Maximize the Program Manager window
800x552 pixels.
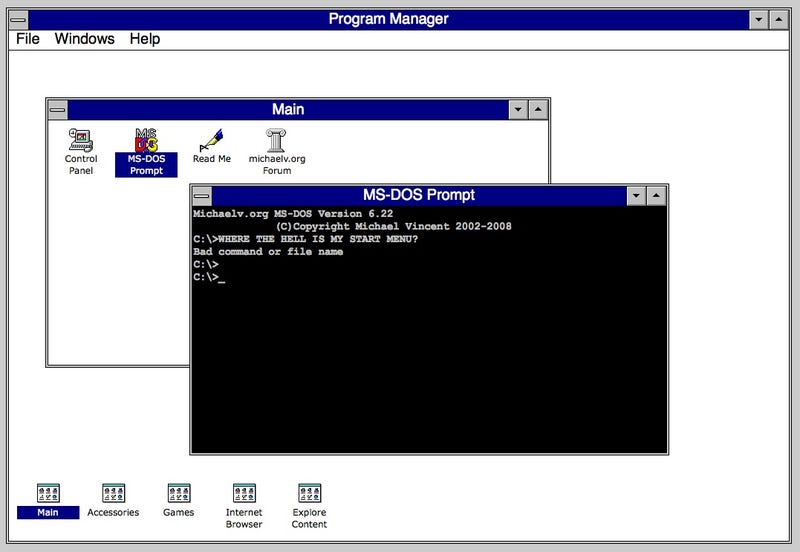pyautogui.click(x=779, y=20)
